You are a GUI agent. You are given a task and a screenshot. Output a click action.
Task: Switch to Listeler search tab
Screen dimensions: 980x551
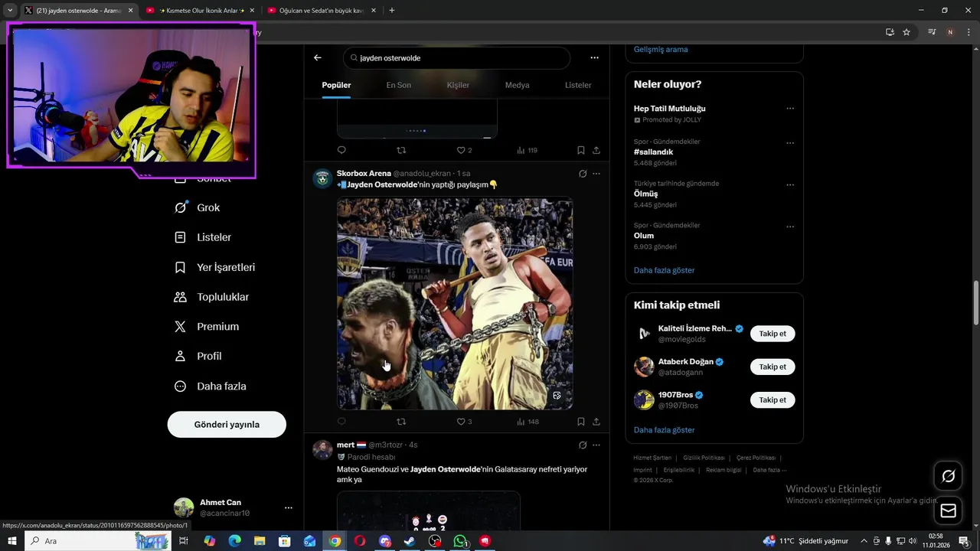tap(578, 85)
